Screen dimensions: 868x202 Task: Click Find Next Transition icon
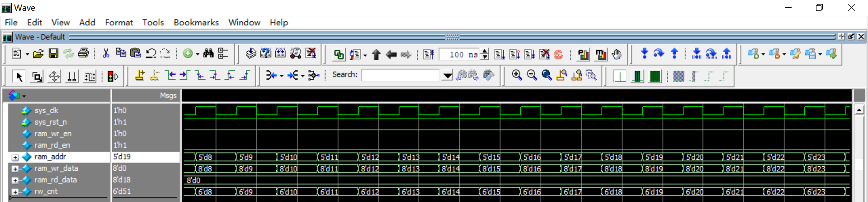185,75
